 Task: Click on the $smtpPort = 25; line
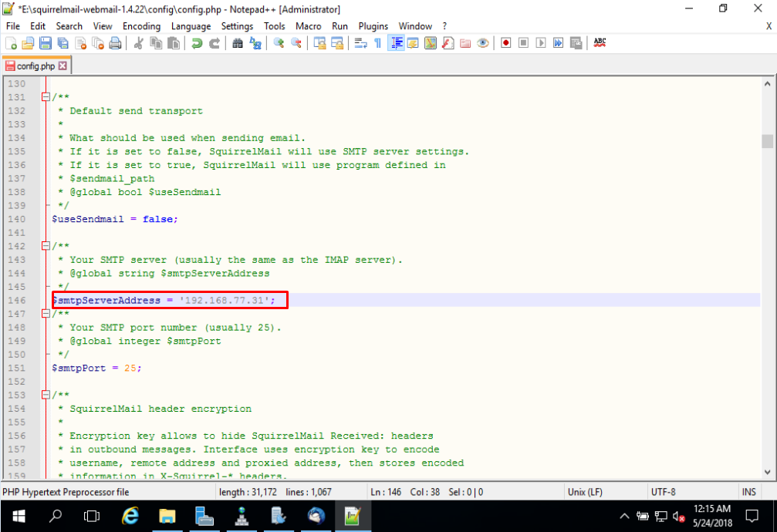96,368
